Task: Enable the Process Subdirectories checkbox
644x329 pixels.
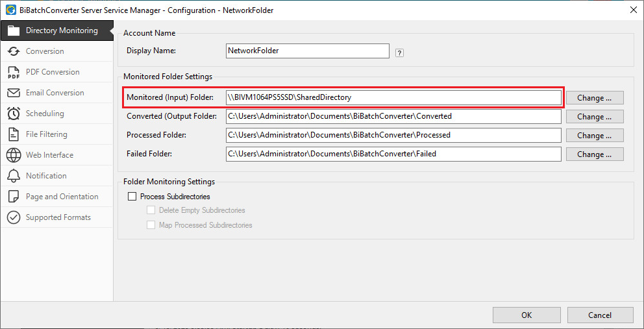Action: coord(132,197)
